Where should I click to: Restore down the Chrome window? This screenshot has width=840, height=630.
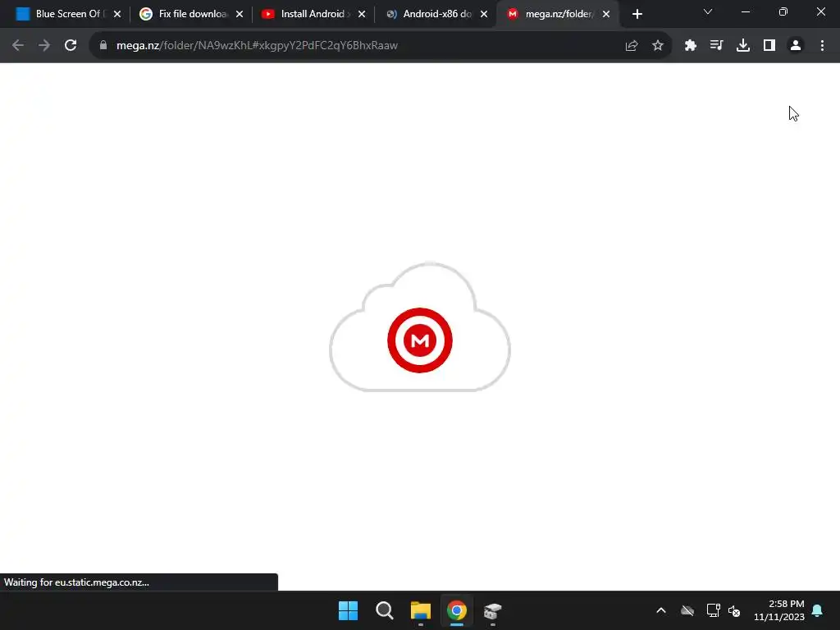[x=783, y=11]
